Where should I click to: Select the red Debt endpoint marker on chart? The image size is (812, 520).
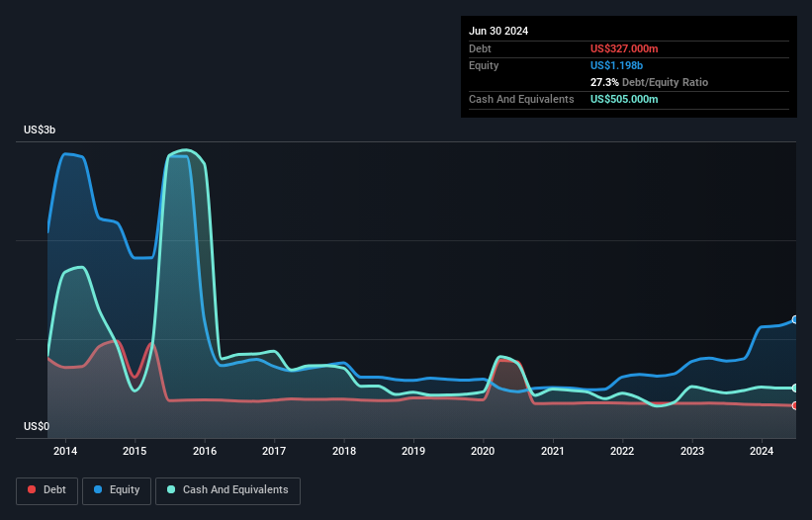[795, 405]
